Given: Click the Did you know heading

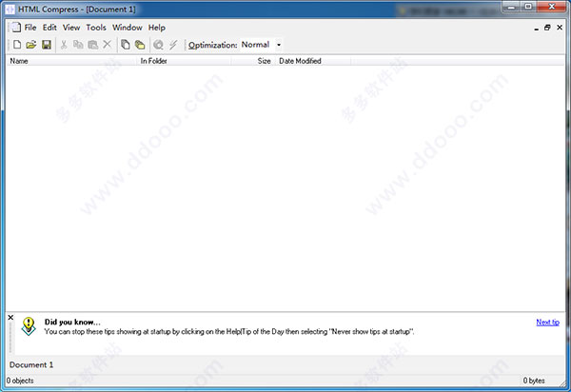Looking at the screenshot, I should click(x=72, y=323).
